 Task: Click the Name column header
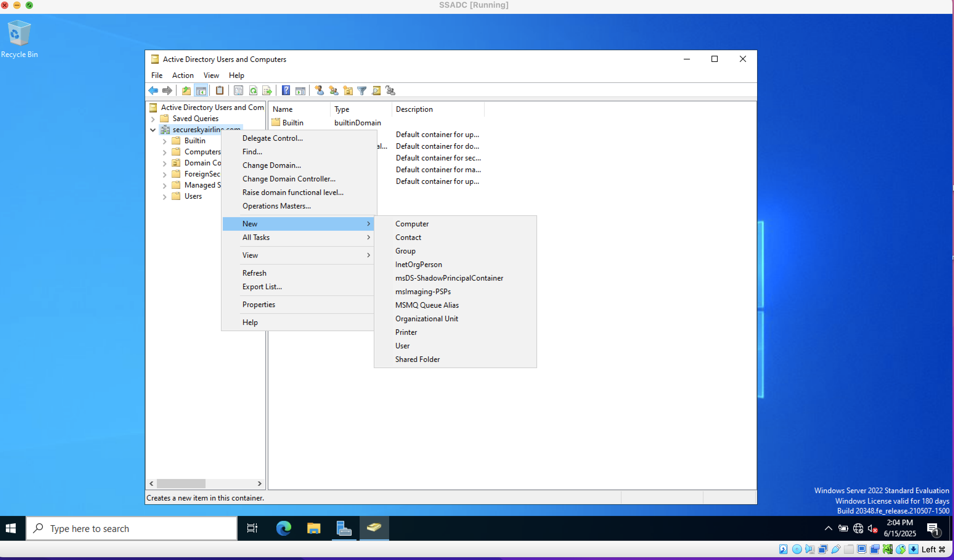300,109
